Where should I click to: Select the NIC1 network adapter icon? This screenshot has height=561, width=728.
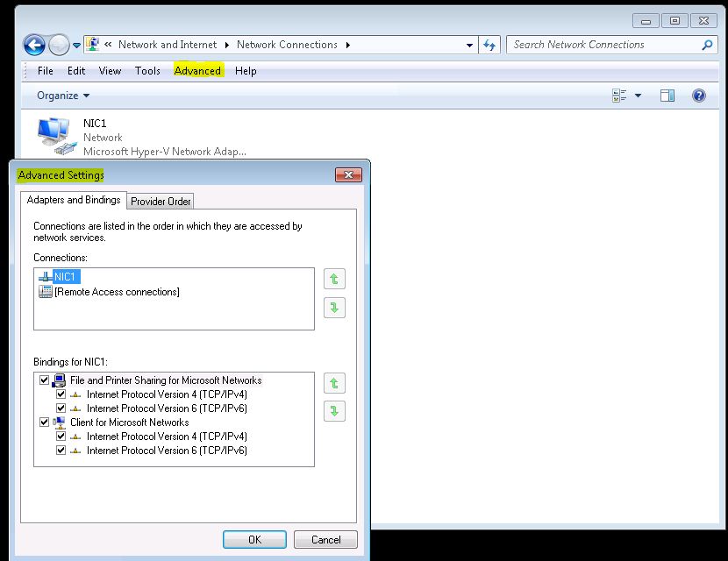[x=57, y=136]
